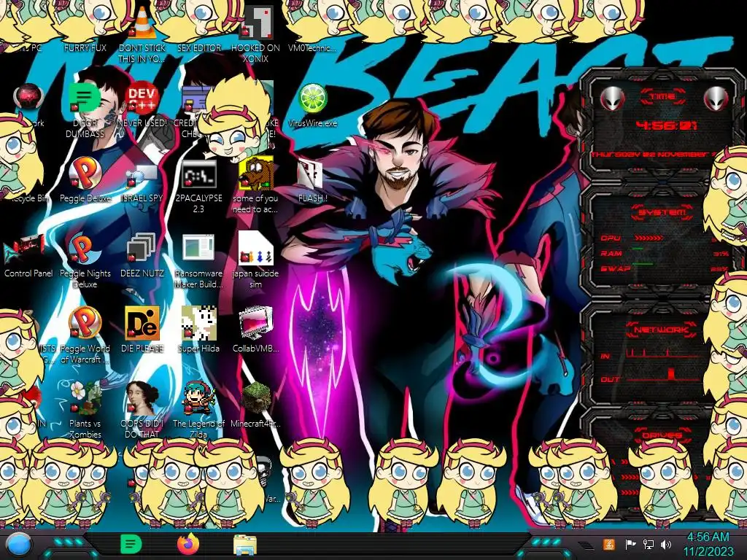Launch Peggle Nights Deluxe

(x=84, y=249)
